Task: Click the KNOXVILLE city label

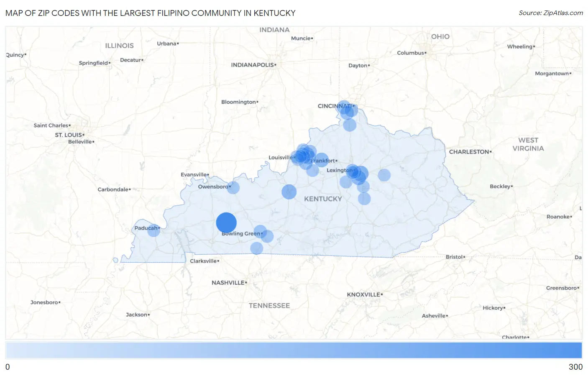Action: [364, 294]
